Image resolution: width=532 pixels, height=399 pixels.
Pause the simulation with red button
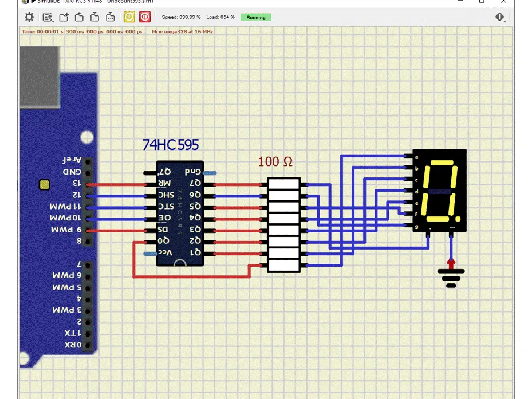pyautogui.click(x=145, y=17)
